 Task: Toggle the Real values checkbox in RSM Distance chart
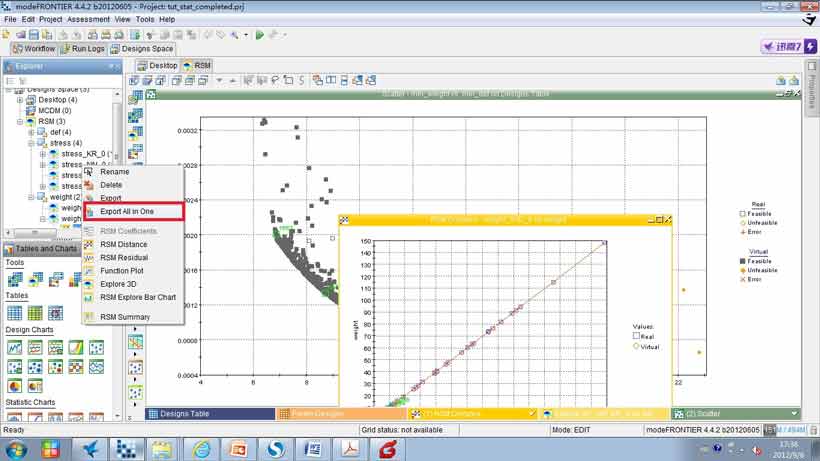pos(636,336)
